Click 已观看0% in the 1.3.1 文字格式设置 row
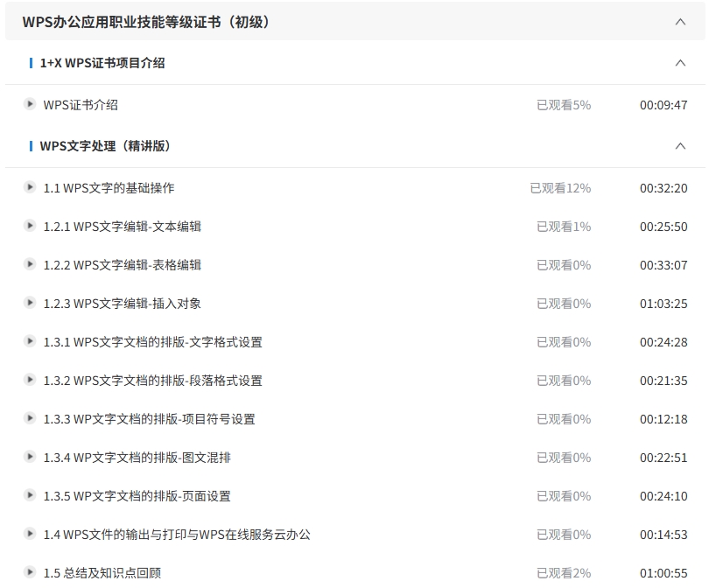 click(564, 342)
